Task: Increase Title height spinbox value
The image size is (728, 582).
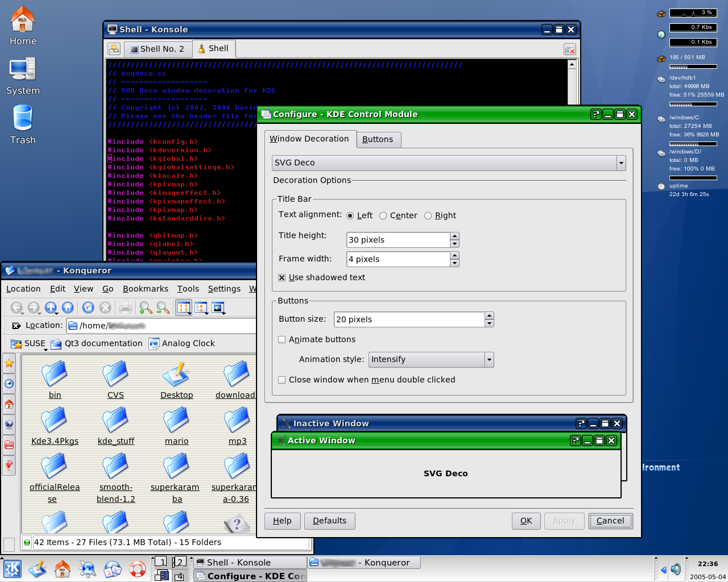Action: (454, 236)
